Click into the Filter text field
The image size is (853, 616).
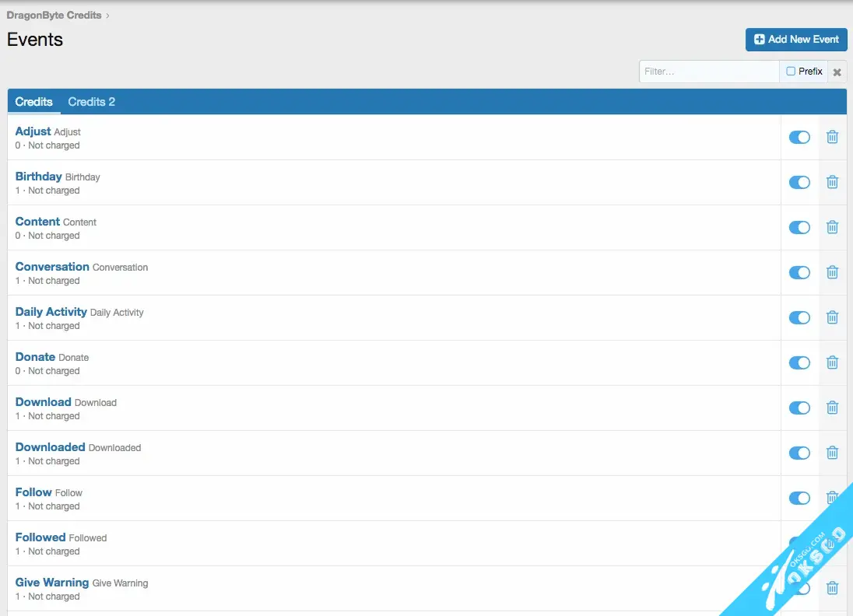[x=709, y=72]
